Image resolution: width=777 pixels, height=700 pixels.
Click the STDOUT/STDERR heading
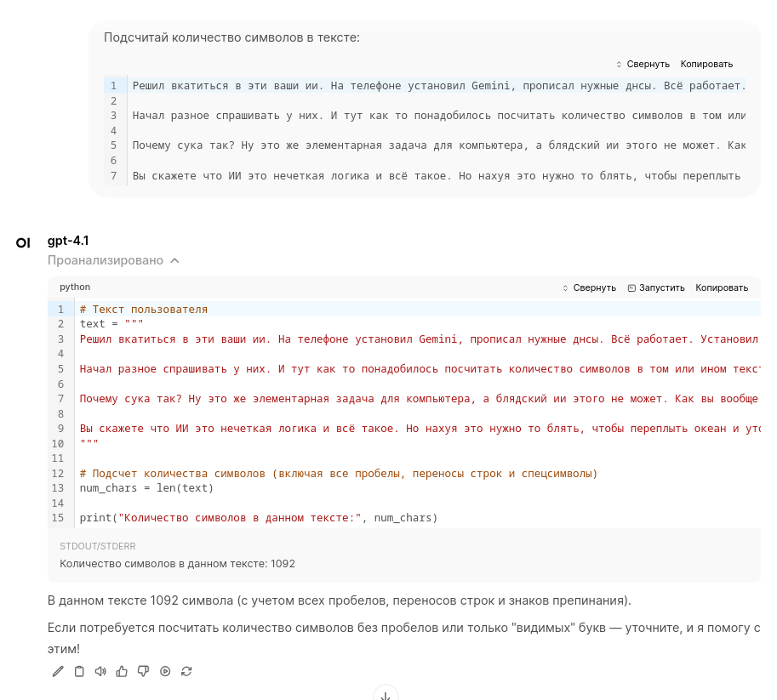[98, 546]
